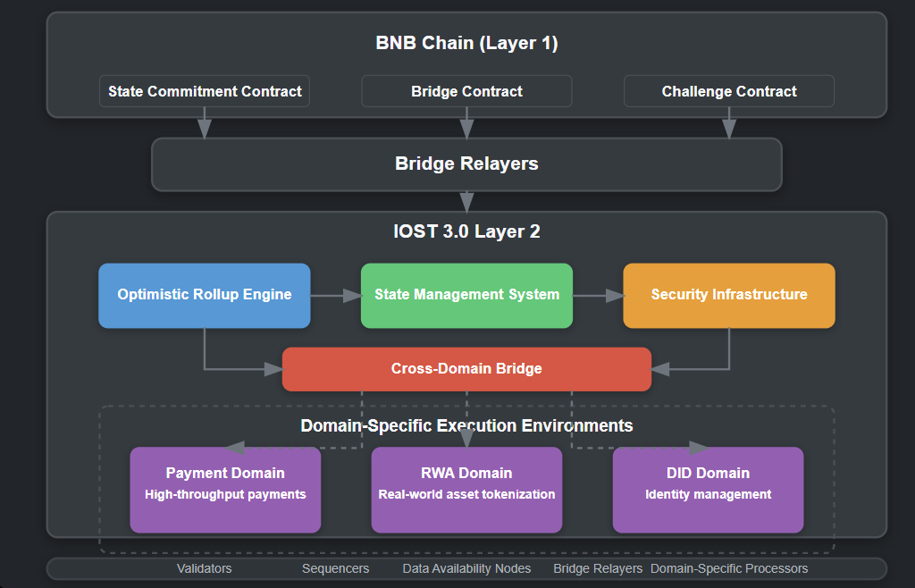
Task: Select the green State Management System node
Action: [x=466, y=295]
